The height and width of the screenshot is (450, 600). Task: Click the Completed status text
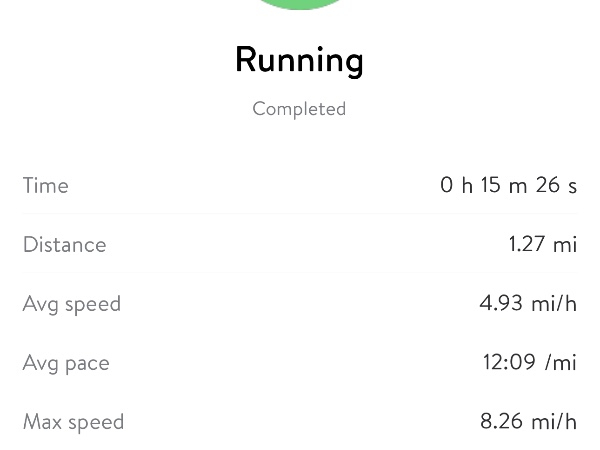point(299,109)
